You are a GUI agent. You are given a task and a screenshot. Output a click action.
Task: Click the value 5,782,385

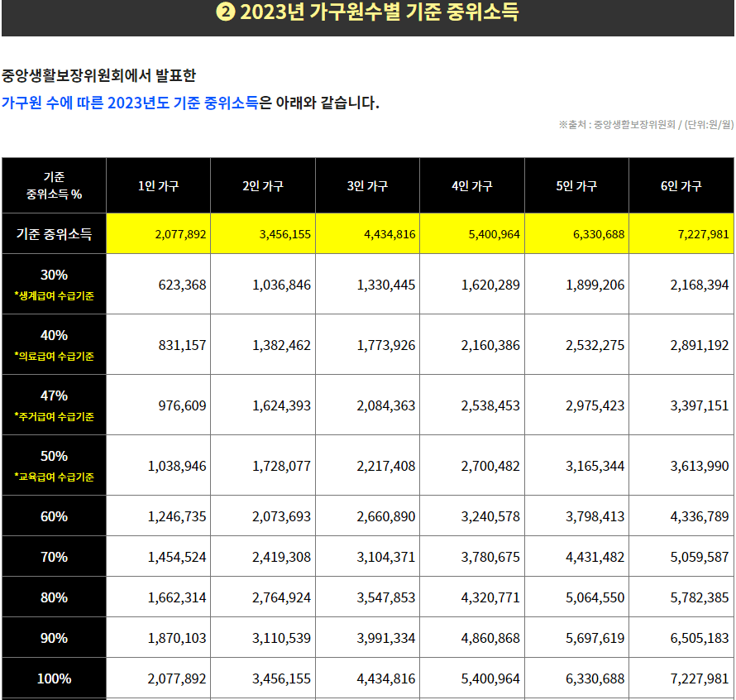(700, 597)
